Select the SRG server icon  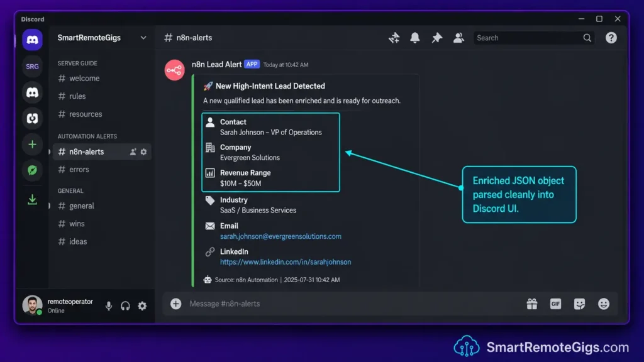pos(32,67)
